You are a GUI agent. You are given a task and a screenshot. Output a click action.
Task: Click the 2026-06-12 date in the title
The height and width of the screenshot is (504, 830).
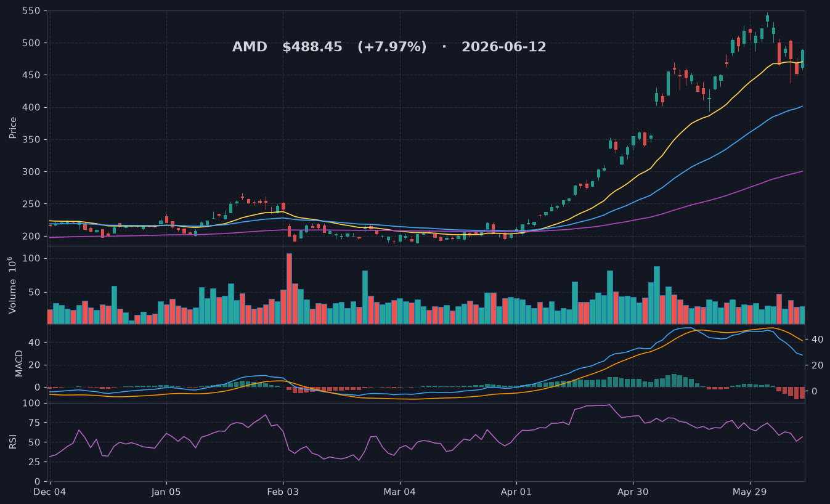click(504, 47)
